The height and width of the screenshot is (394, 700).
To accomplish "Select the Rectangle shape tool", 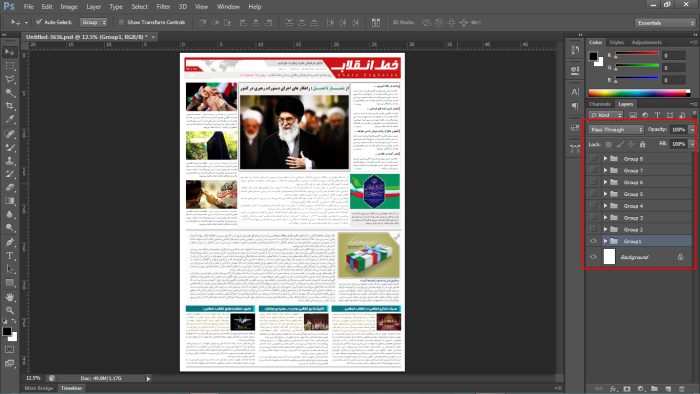I will point(9,282).
